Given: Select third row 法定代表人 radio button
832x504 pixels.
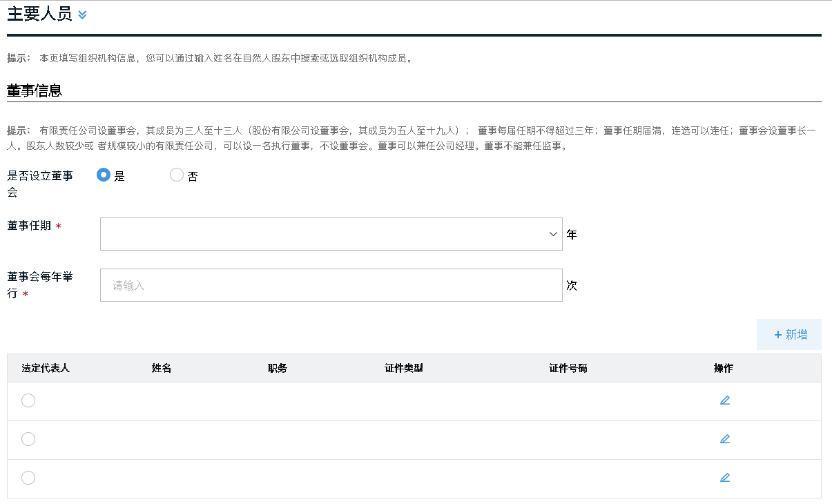Looking at the screenshot, I should click(28, 477).
